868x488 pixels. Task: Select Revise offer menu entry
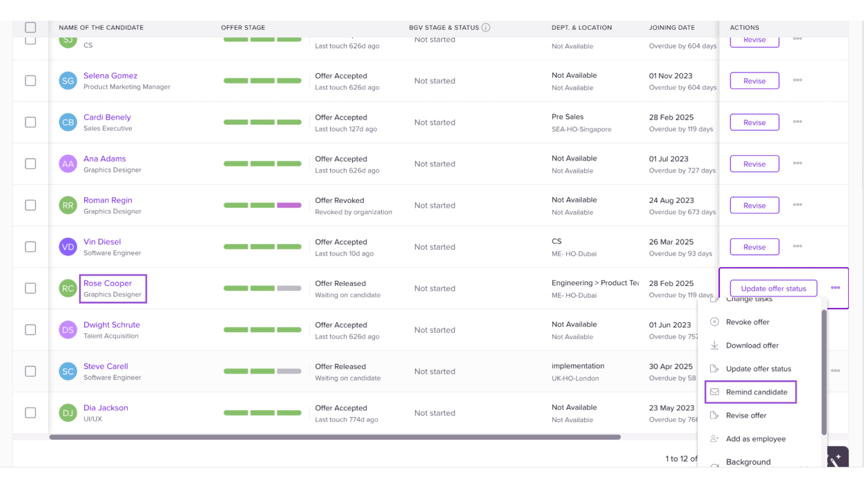pyautogui.click(x=746, y=415)
